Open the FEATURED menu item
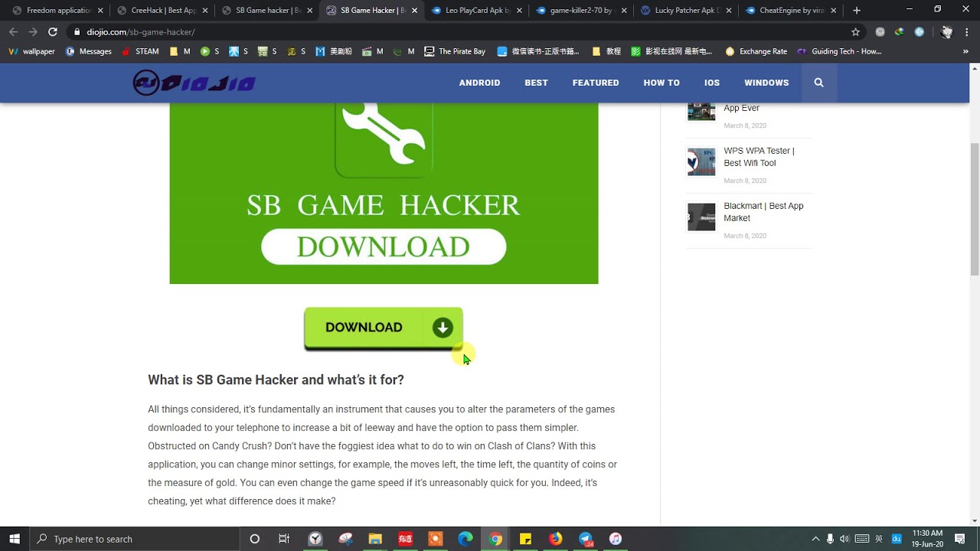 596,83
